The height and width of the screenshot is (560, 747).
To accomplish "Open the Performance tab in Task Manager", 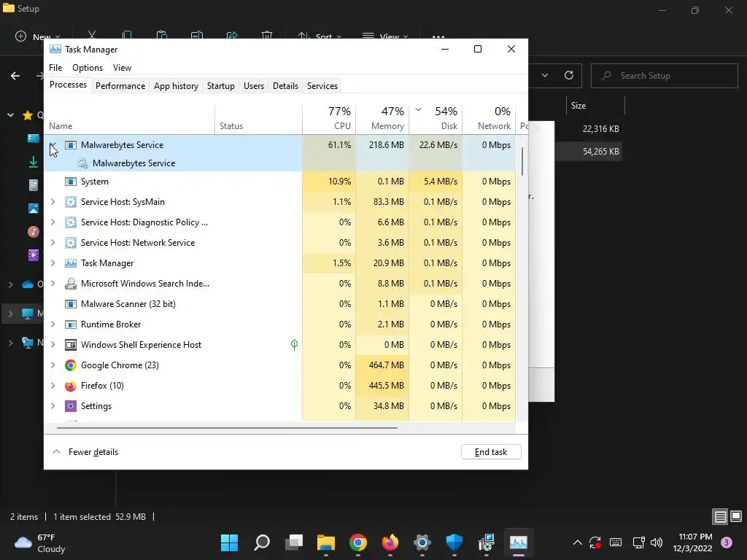I will point(120,86).
